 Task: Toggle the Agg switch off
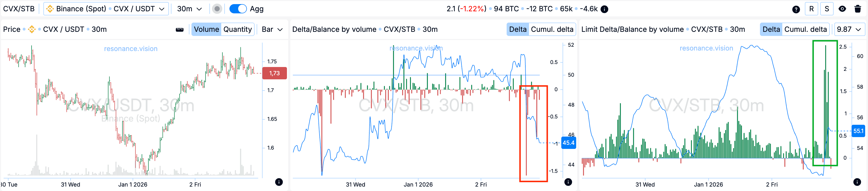(x=238, y=9)
